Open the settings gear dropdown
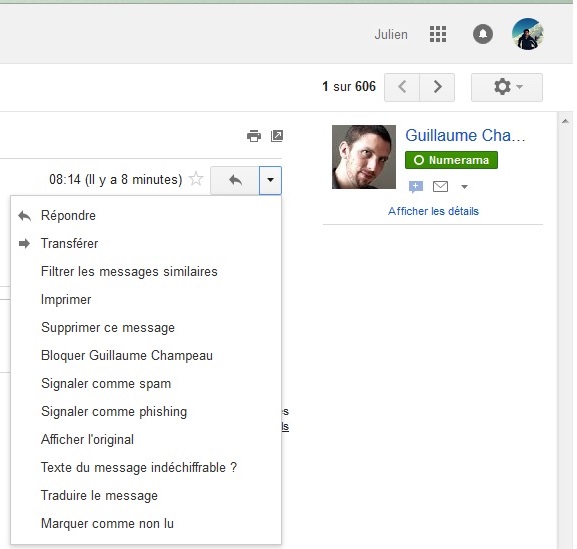The width and height of the screenshot is (577, 549). point(507,87)
